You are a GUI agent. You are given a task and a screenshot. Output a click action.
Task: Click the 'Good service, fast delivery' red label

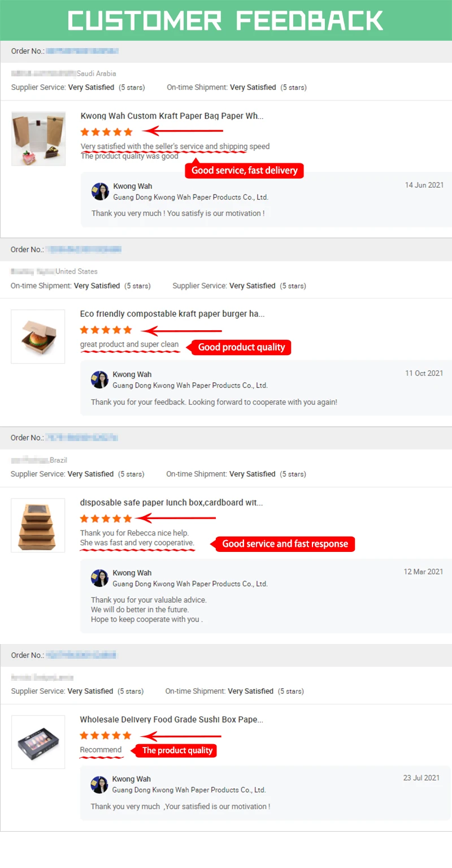[x=244, y=170]
